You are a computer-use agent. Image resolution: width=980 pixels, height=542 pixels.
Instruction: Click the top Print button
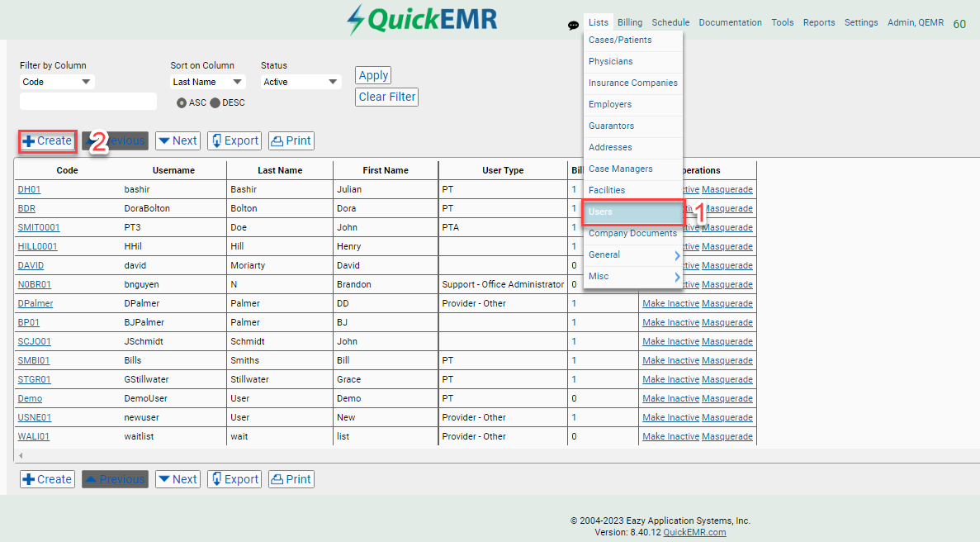point(291,140)
